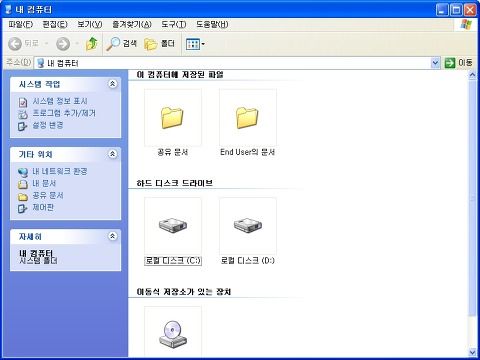The image size is (480, 360).
Task: Select the 로컬 디스크 (C:) drive icon
Action: [x=173, y=225]
